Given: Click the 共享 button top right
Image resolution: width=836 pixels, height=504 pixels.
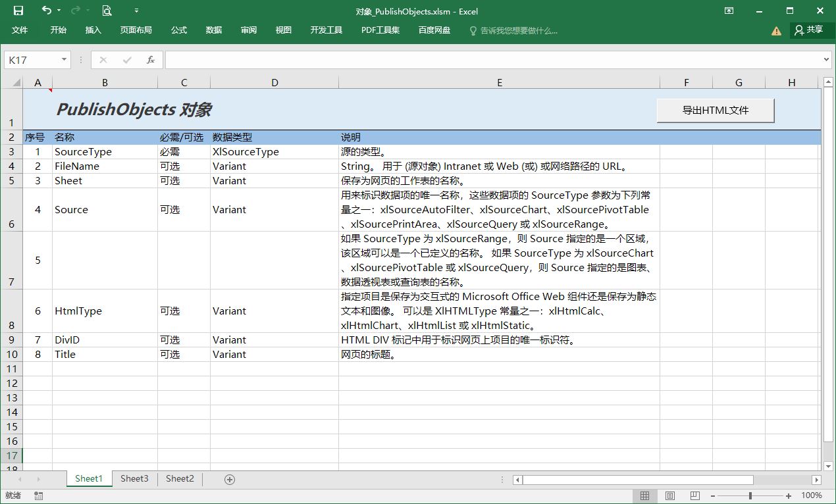Looking at the screenshot, I should click(813, 30).
